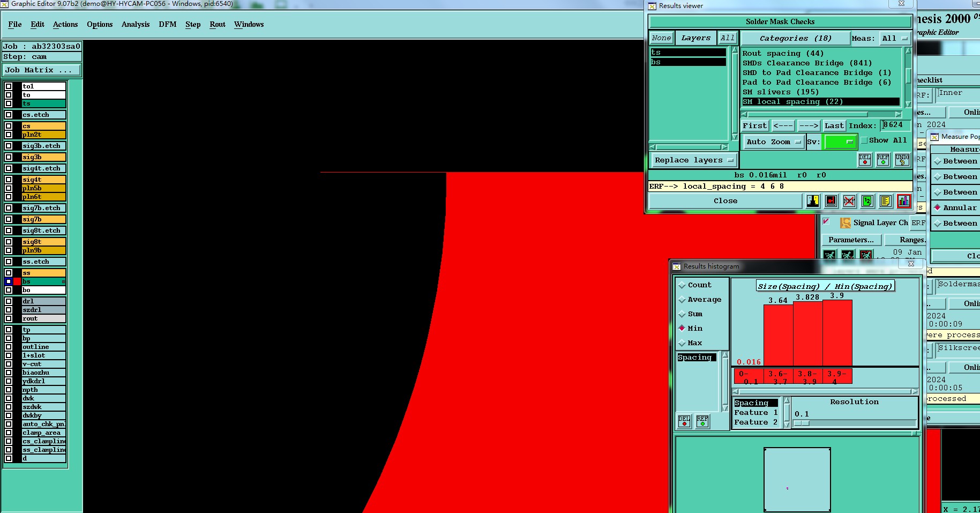Click up arrow of categories list scrollbar
Image resolution: width=980 pixels, height=513 pixels.
(908, 51)
